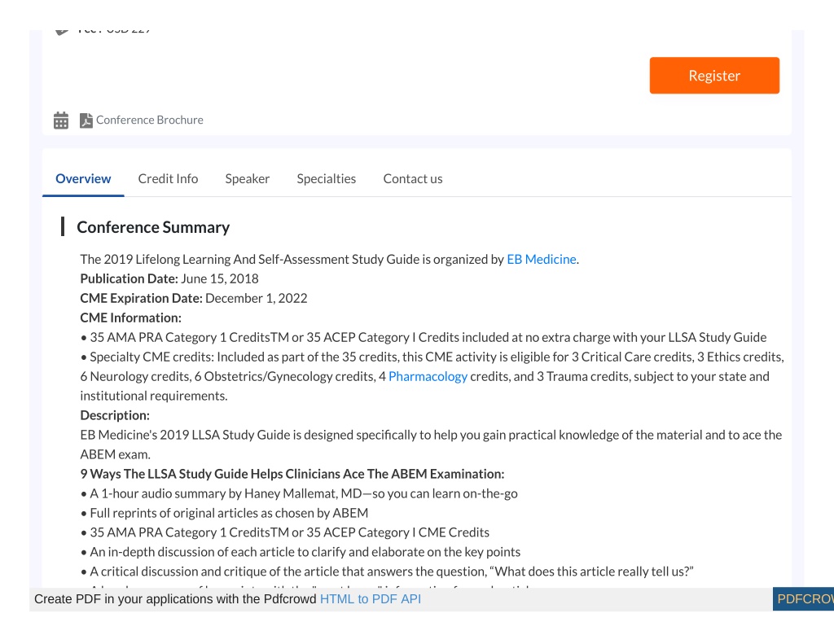Viewport: 834px width, 644px height.
Task: Open the PDF icon for Conference Brochure
Action: click(86, 120)
